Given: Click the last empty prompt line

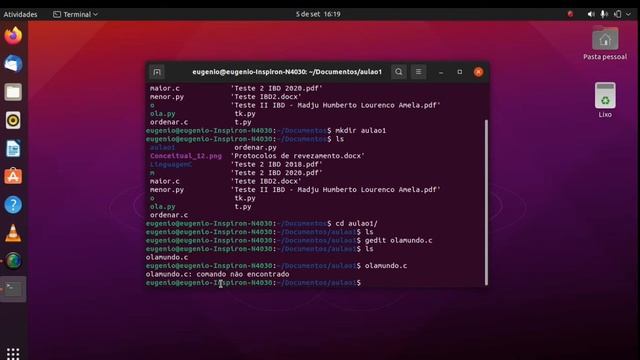Looking at the screenshot, I should pyautogui.click(x=253, y=282).
